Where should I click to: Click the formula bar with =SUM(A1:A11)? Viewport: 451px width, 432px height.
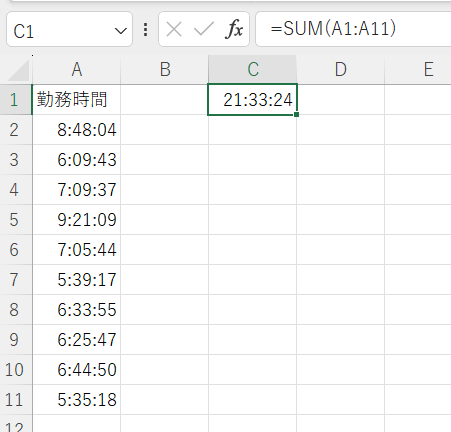point(353,29)
